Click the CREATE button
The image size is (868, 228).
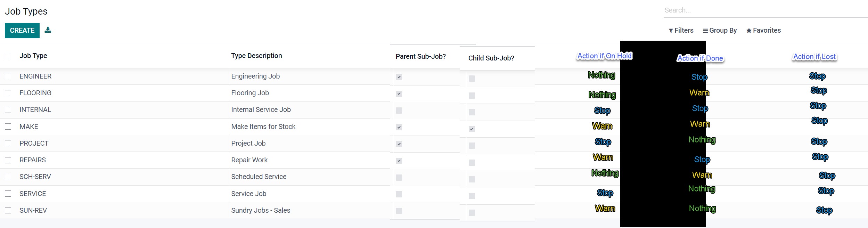pos(22,31)
